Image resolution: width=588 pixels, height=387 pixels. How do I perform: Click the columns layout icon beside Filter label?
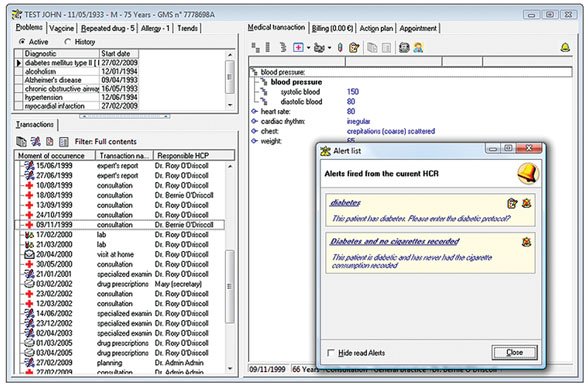click(x=64, y=141)
